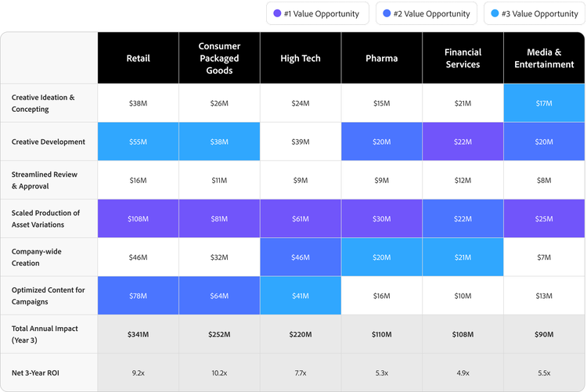587x392 pixels.
Task: Click the Creative Ideation & Concepting row label
Action: 43,103
